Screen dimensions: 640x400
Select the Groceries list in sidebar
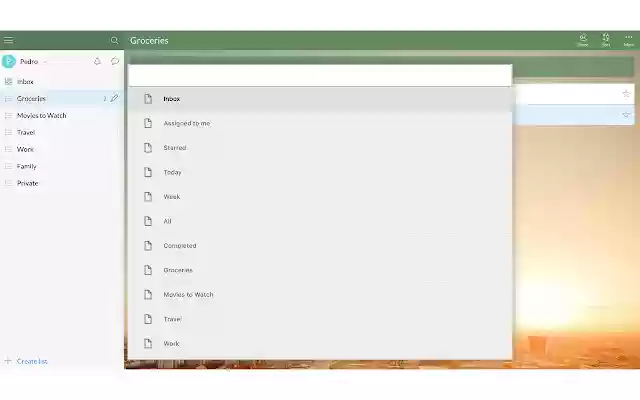coord(62,98)
